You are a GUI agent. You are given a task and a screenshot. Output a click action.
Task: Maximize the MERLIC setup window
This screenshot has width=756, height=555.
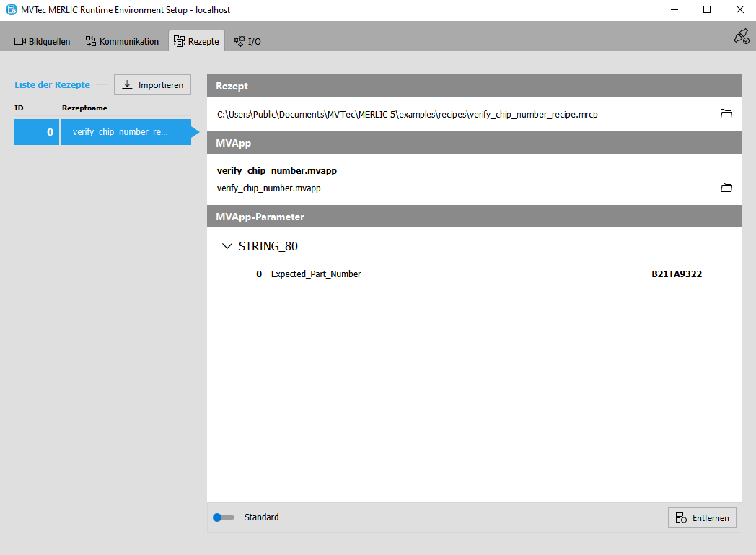tap(706, 10)
